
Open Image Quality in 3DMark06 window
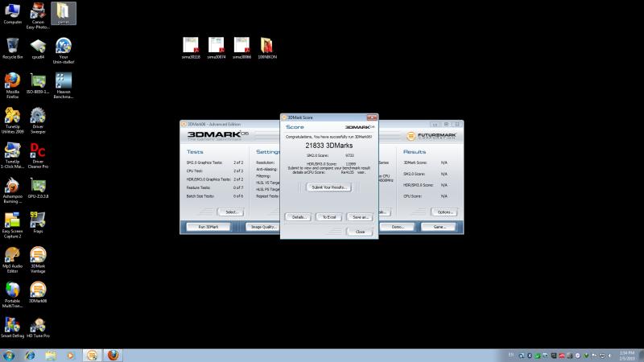263,227
